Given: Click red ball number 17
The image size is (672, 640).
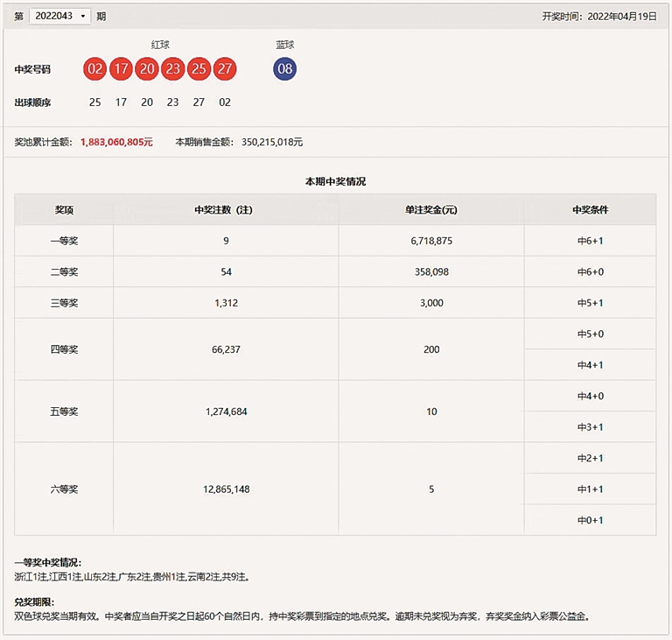Looking at the screenshot, I should (121, 69).
